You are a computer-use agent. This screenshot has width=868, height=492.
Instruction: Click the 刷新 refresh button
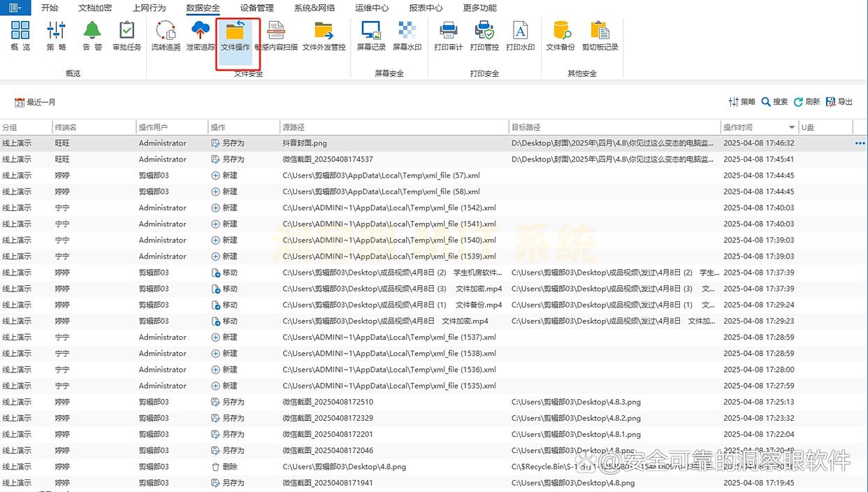[806, 102]
